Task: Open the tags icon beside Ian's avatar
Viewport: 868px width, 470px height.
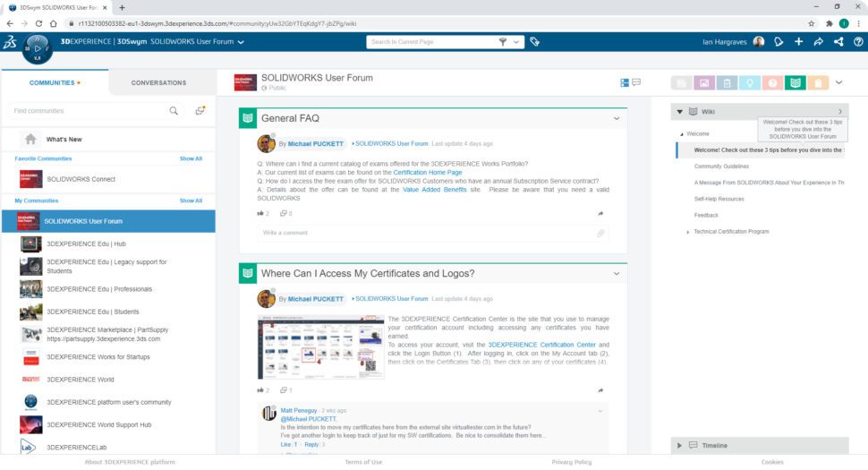Action: (x=779, y=42)
